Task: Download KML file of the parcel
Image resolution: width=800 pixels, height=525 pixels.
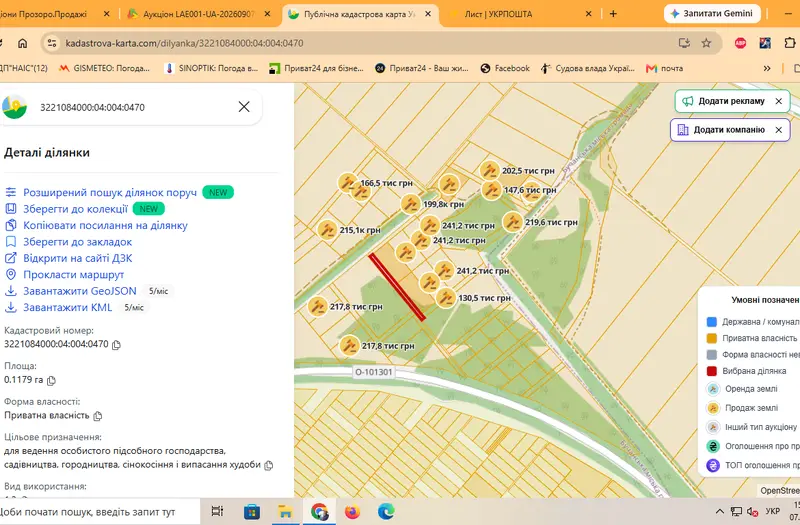Action: coord(67,307)
